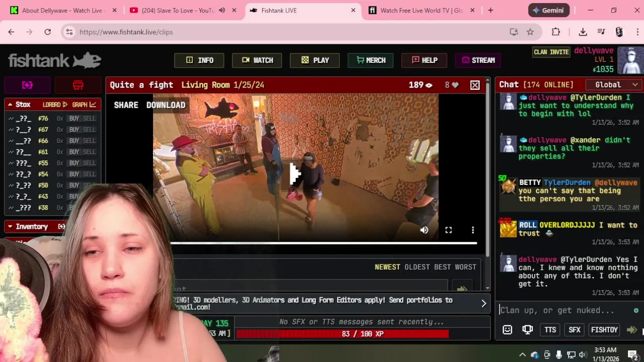Viewport: 644px width, 362px height.
Task: Sort comments by NEWEST
Action: tap(387, 267)
